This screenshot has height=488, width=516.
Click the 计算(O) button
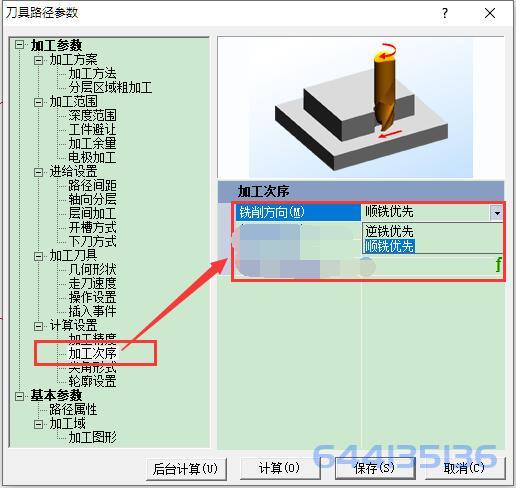pyautogui.click(x=279, y=468)
